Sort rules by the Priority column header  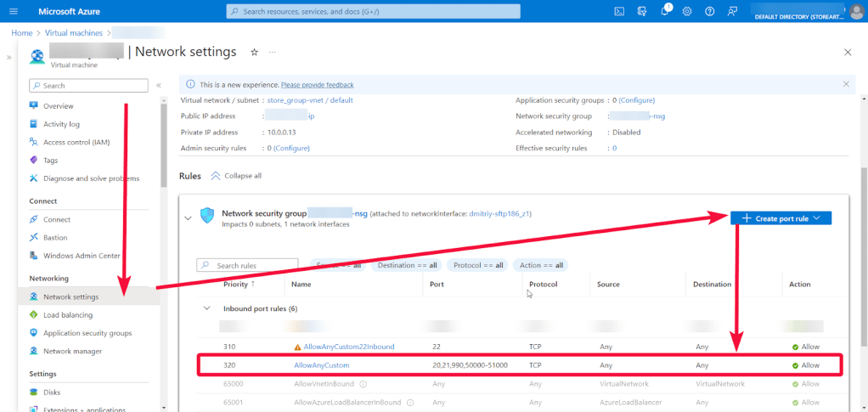point(235,285)
